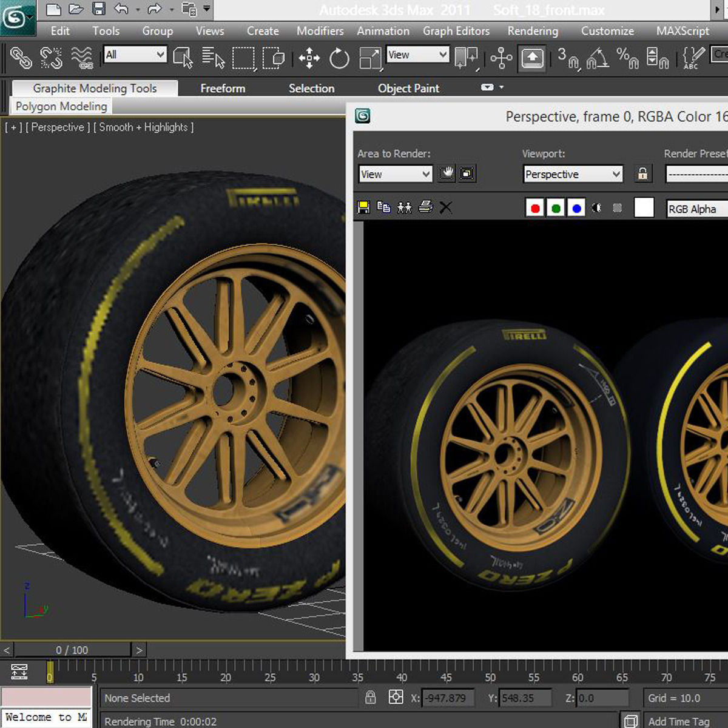Copy the rendered image
The width and height of the screenshot is (728, 728).
tap(383, 207)
